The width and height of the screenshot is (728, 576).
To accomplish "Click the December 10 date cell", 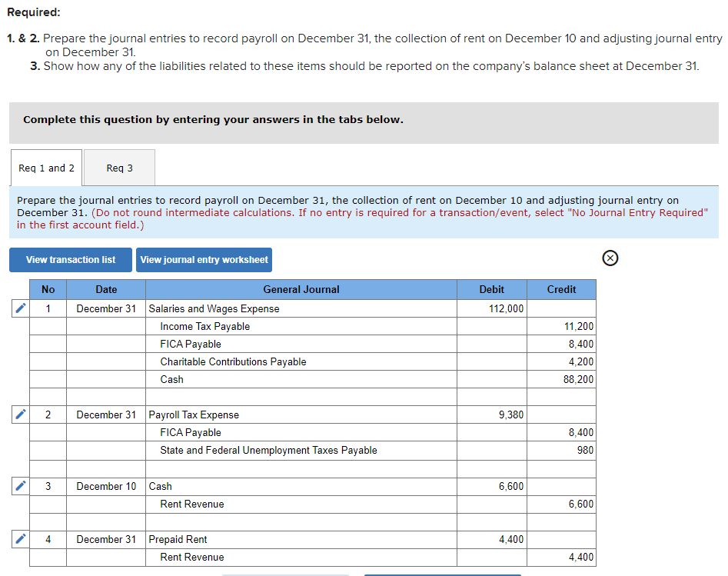I will [106, 486].
